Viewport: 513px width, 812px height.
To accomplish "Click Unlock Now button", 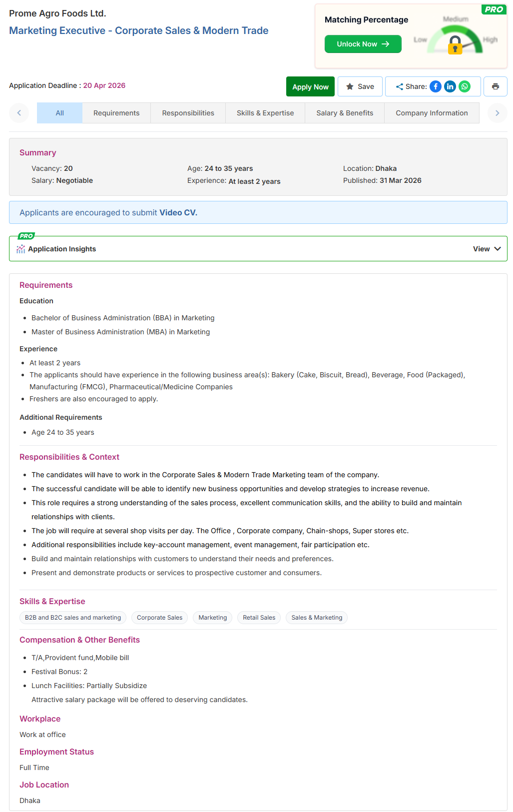I will tap(363, 44).
